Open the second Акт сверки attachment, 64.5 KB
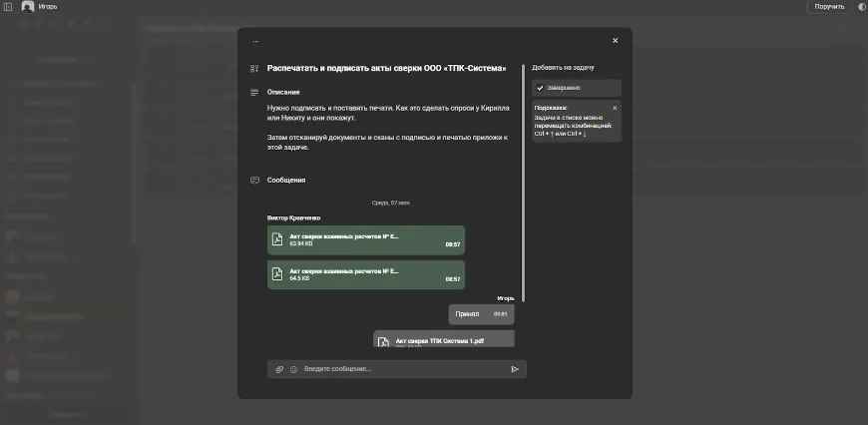The image size is (868, 425). click(365, 274)
